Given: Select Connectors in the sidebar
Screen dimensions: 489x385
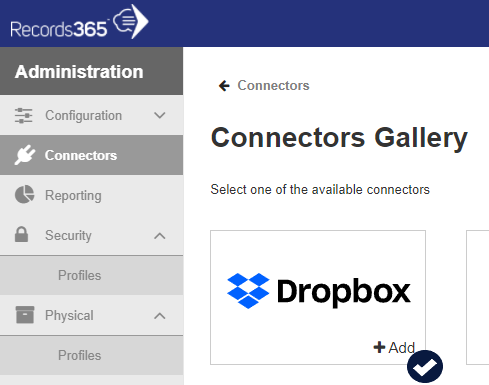Looking at the screenshot, I should pos(91,155).
